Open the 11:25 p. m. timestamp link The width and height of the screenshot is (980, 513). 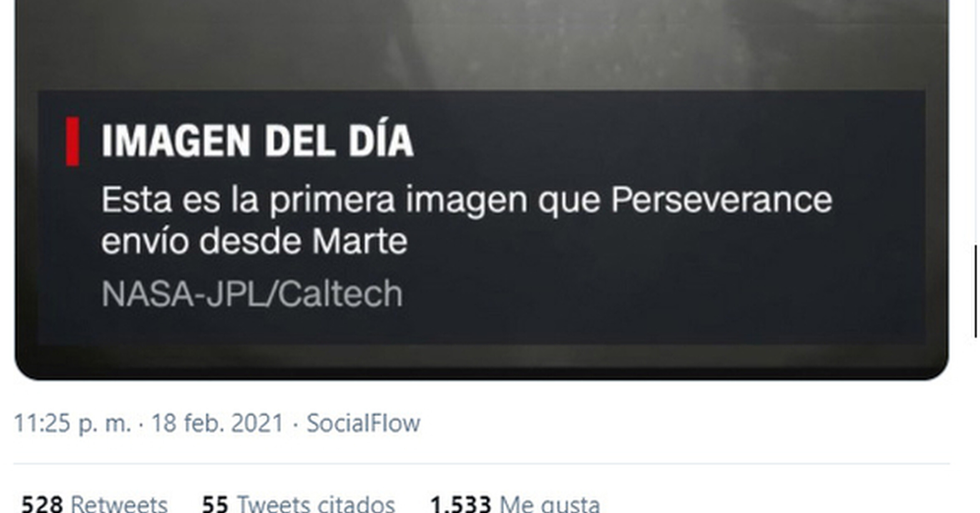coord(73,423)
